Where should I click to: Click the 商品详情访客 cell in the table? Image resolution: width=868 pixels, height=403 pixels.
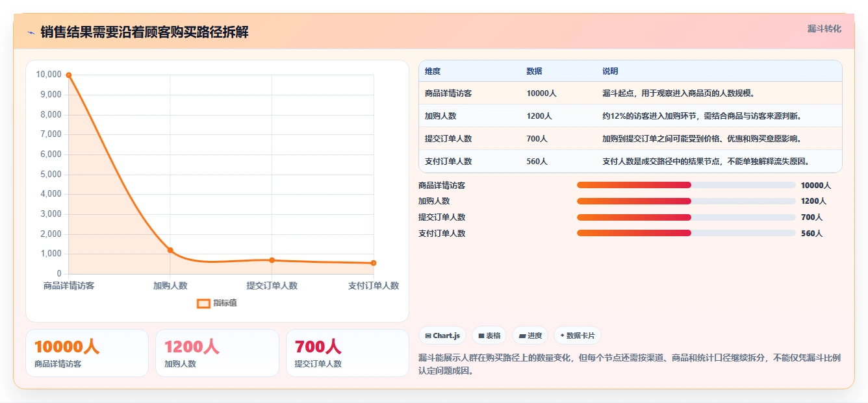point(448,93)
